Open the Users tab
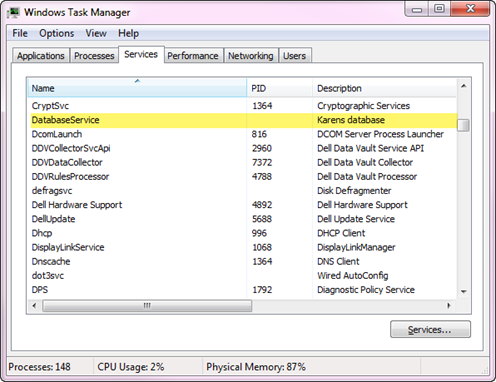The image size is (496, 382). (295, 56)
